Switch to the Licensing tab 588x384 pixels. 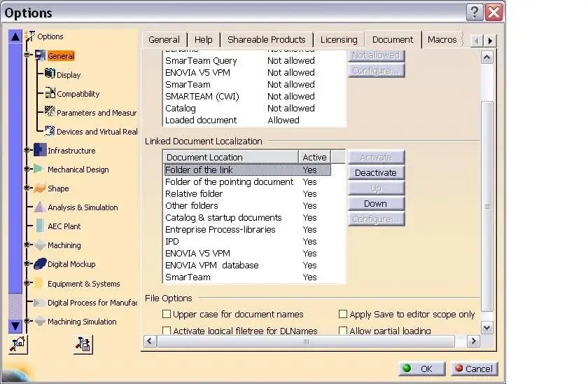[339, 40]
